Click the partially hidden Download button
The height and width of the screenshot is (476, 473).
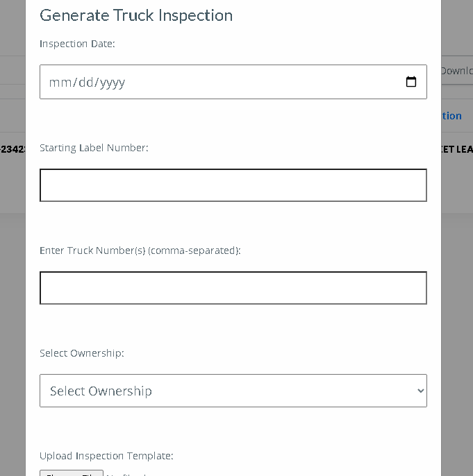tap(457, 71)
